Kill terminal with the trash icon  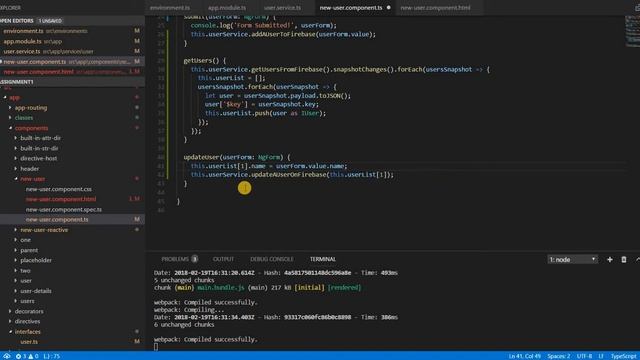pyautogui.click(x=624, y=260)
